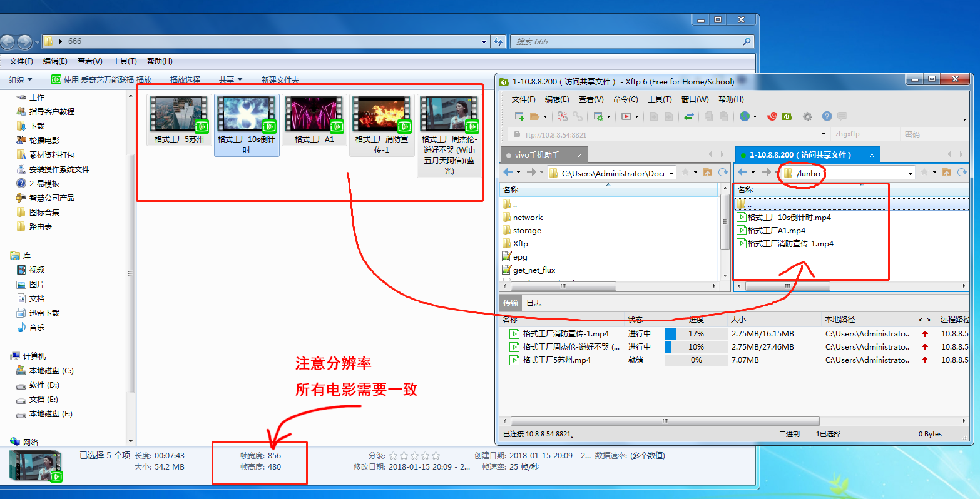Click home folder icon in remote pane

pyautogui.click(x=946, y=173)
